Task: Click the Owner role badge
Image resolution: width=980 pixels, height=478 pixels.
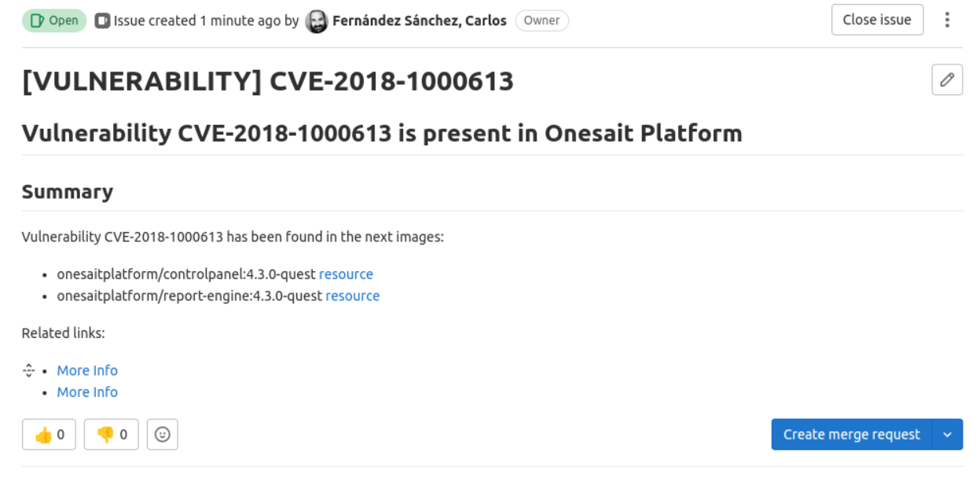Action: click(x=542, y=21)
